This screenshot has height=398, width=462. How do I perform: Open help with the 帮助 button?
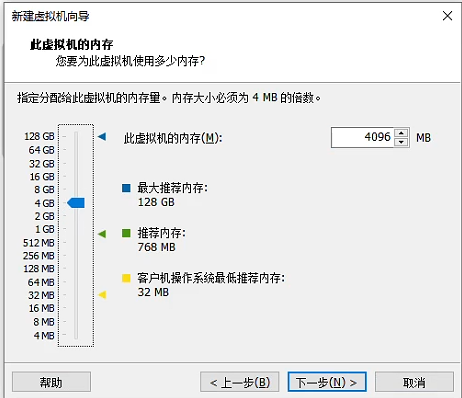coord(51,382)
